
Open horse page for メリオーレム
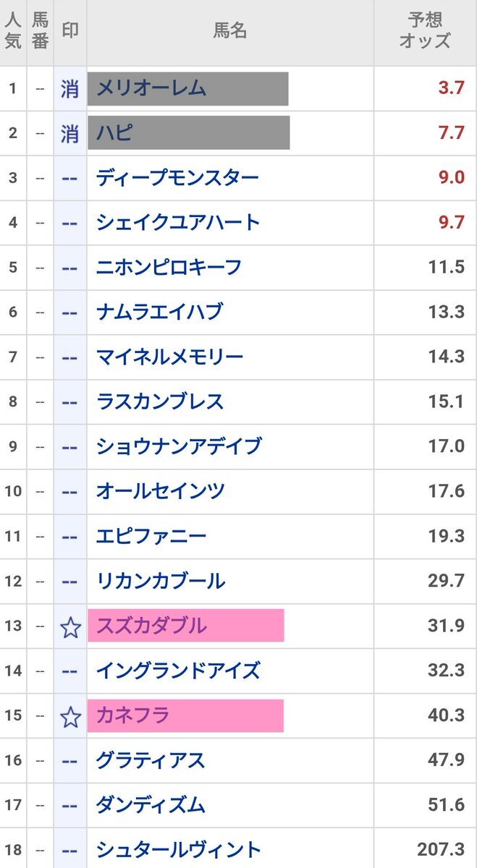point(151,88)
